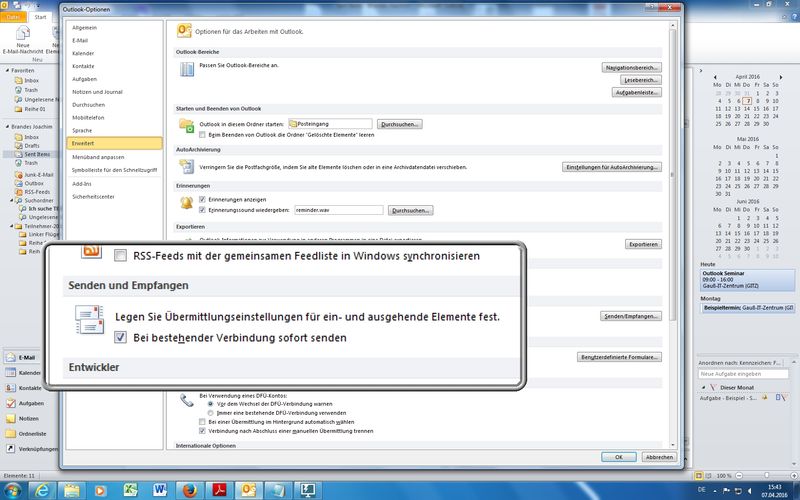Toggle 'Bei einer Übermittlung im Hintergrund automatisch wählen'
The image size is (800, 500).
tap(202, 422)
